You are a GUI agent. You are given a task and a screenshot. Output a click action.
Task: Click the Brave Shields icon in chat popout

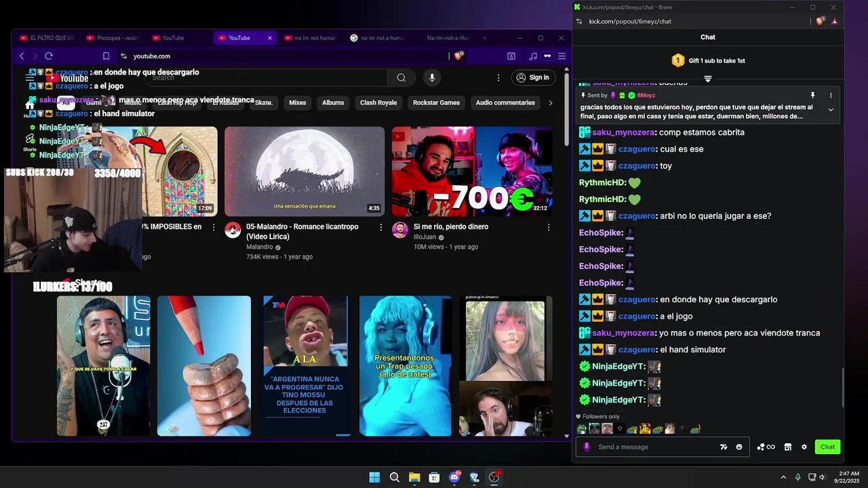coord(820,21)
